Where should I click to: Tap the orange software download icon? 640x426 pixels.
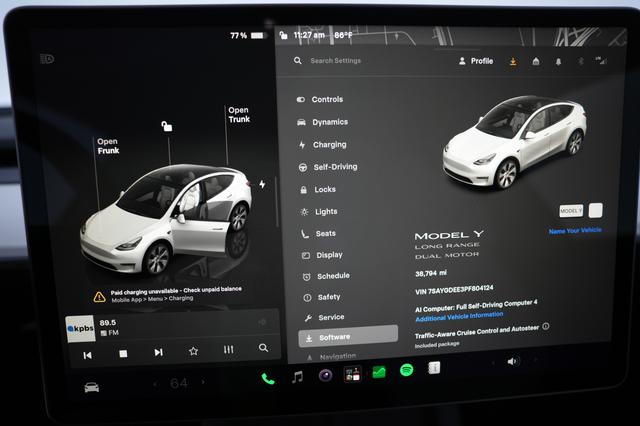point(513,61)
